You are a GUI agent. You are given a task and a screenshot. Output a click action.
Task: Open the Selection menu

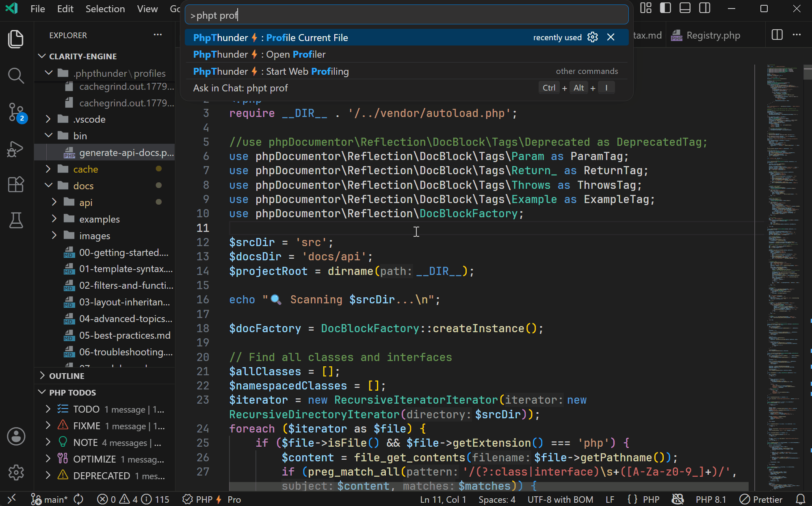coord(105,9)
